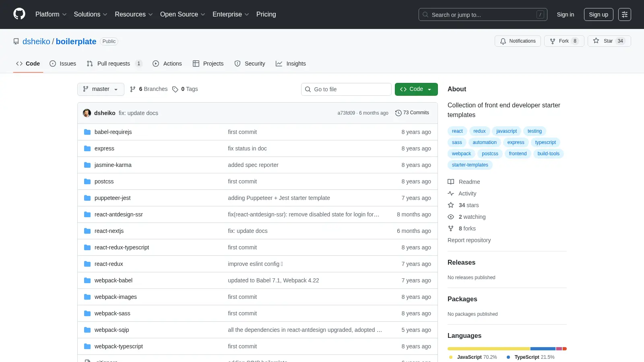The width and height of the screenshot is (644, 362).
Task: Click the folder icon of express
Action: coord(87,148)
